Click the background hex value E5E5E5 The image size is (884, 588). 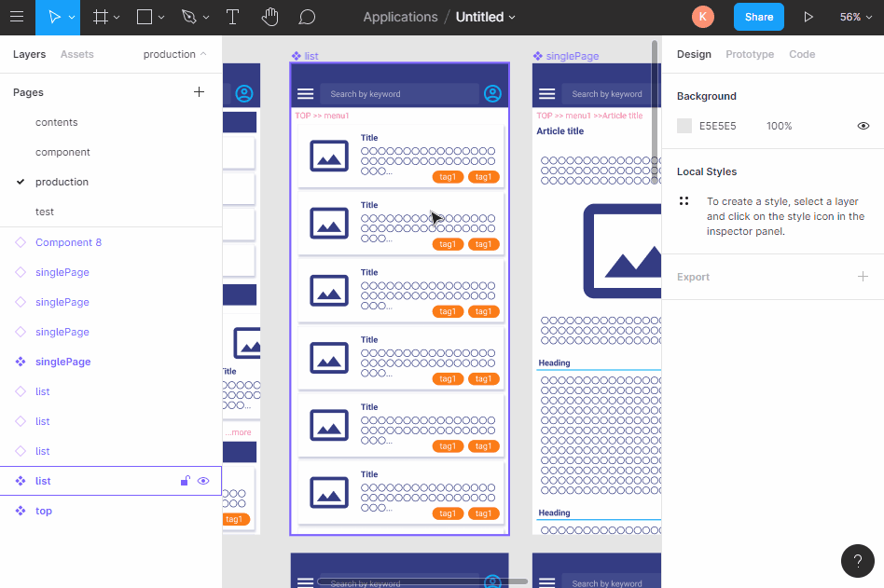coord(718,126)
